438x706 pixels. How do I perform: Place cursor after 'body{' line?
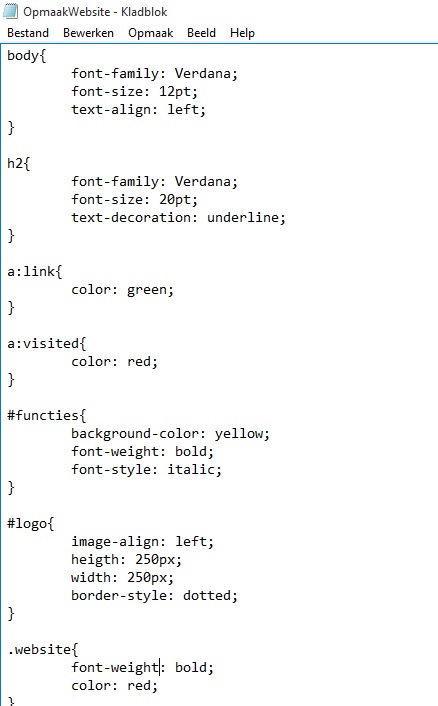(x=46, y=56)
